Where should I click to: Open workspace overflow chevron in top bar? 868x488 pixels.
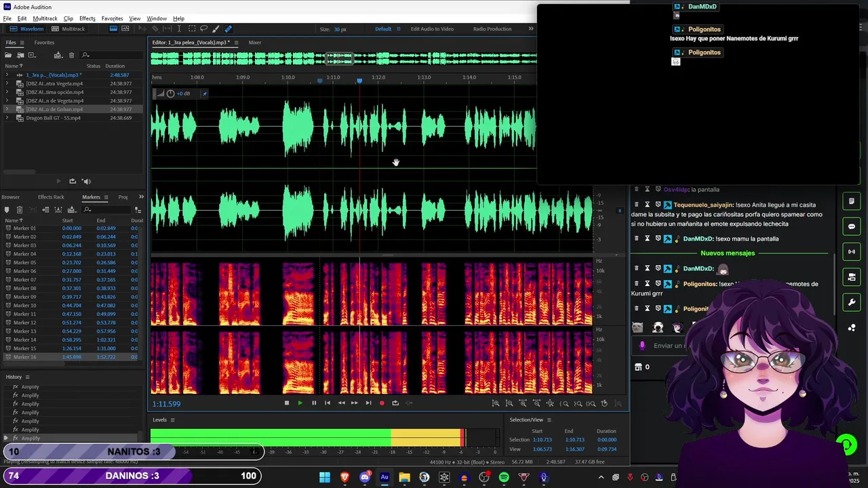[531, 28]
